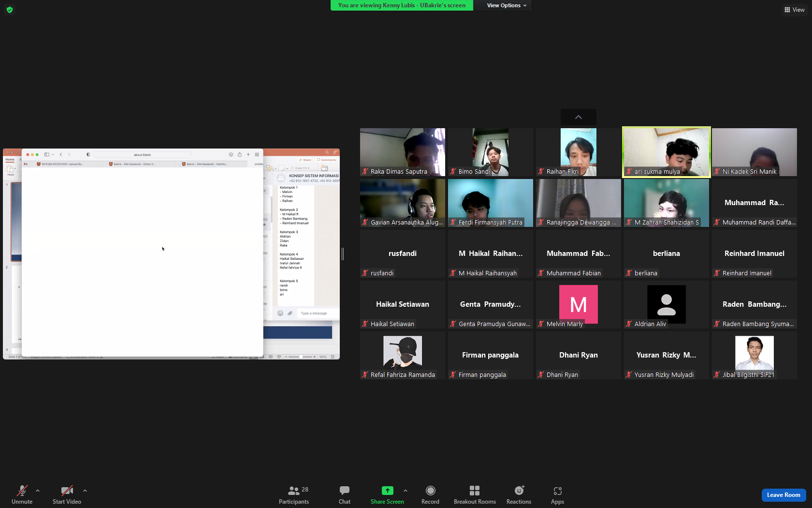Switch to the pinned Gmail tab in Safari
Screen dimensions: 812x508
pyautogui.click(x=26, y=164)
